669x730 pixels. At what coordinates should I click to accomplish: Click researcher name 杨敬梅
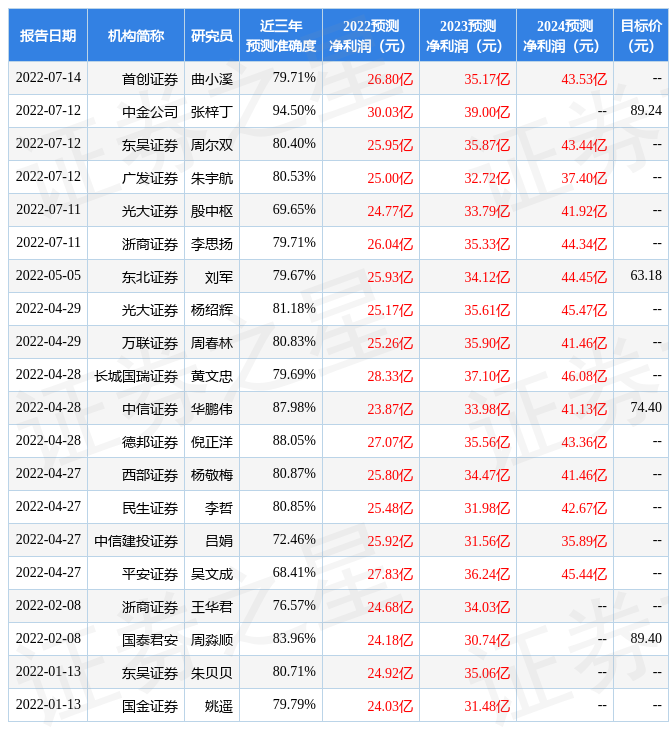point(212,475)
